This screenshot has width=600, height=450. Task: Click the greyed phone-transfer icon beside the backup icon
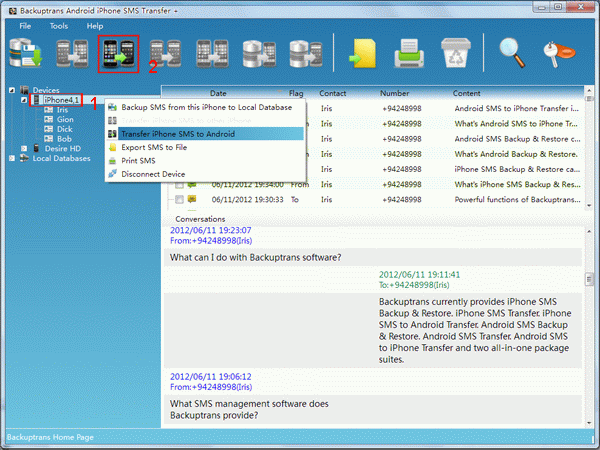click(72, 54)
